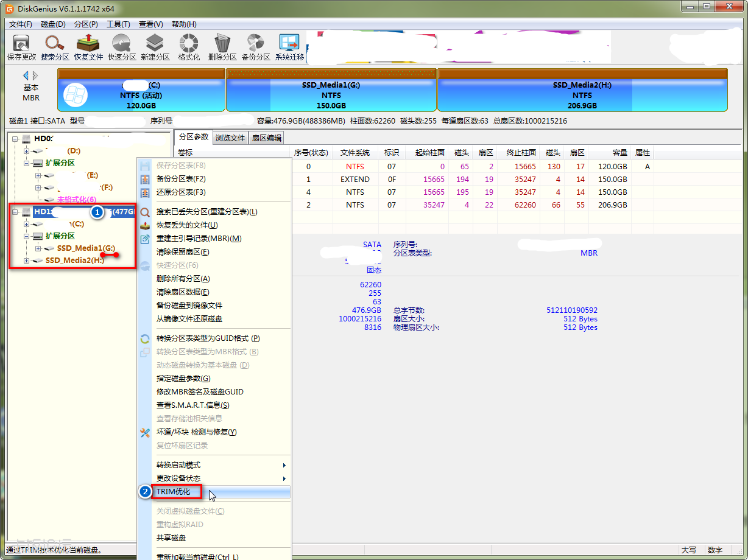This screenshot has height=560, width=748.
Task: Select the SSD_Media1(G:) block in disk map
Action: tap(331, 90)
